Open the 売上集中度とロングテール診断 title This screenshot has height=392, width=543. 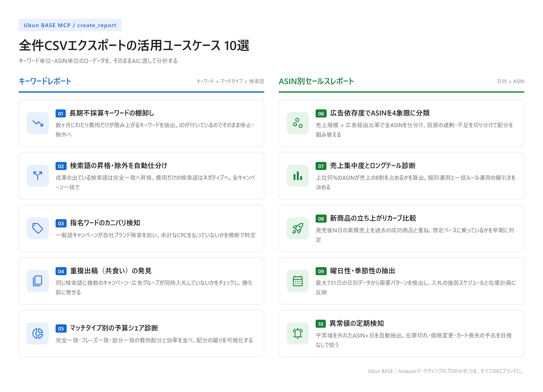coord(372,166)
